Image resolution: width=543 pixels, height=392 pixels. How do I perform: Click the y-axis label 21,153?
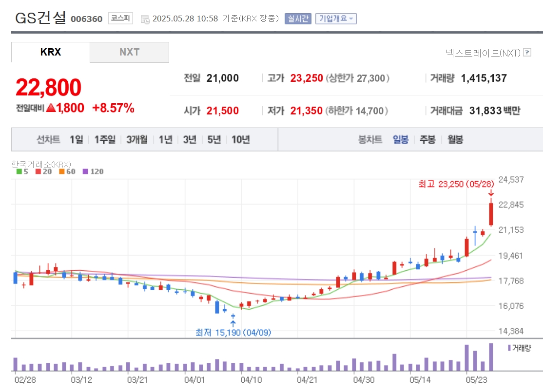click(511, 230)
